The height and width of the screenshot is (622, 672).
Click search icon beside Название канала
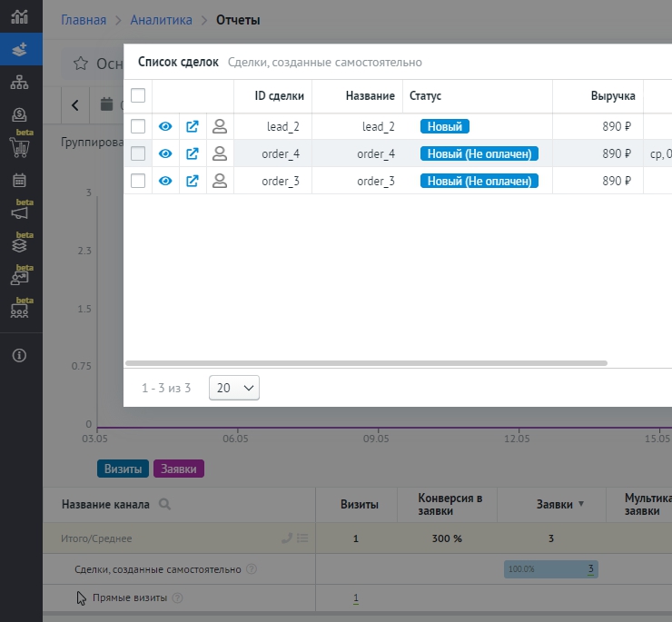tap(164, 504)
